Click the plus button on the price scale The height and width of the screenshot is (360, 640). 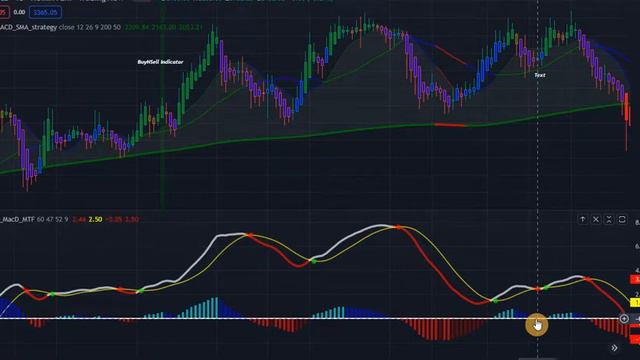(624, 319)
